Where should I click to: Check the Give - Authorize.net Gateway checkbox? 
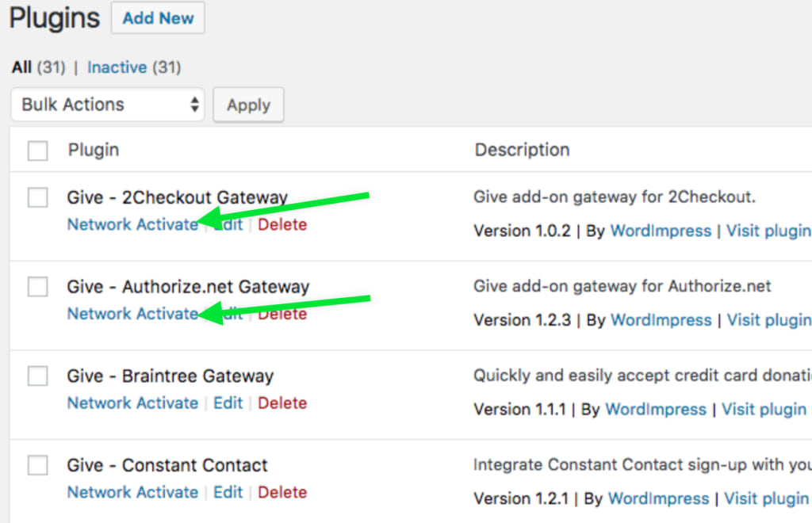tap(38, 287)
